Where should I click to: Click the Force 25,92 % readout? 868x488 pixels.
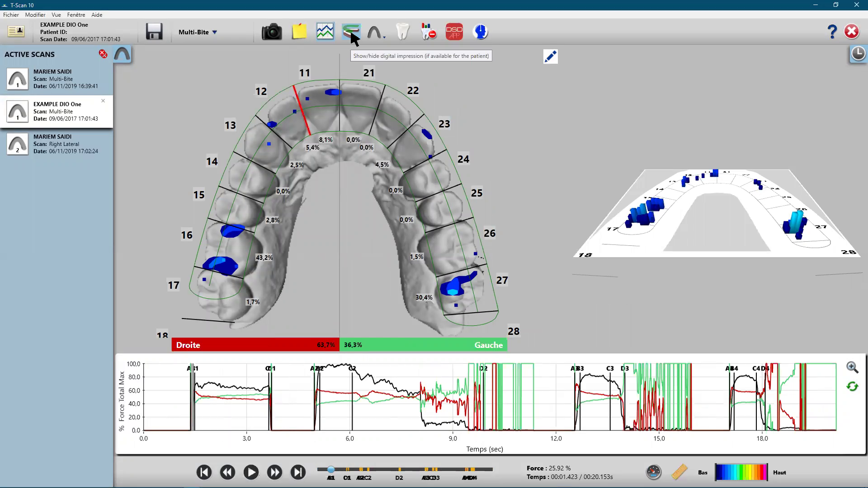coord(549,468)
